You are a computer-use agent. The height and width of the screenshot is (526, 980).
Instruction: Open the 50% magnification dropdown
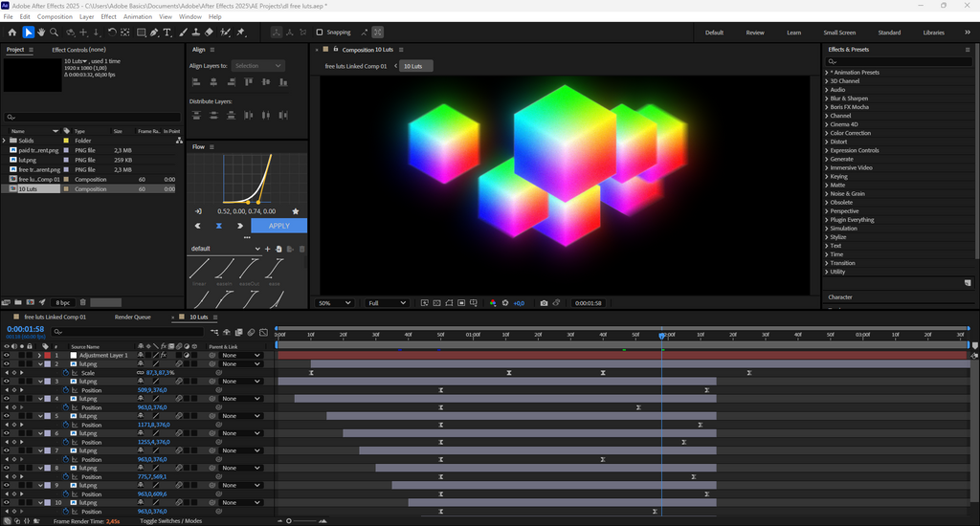coord(335,303)
